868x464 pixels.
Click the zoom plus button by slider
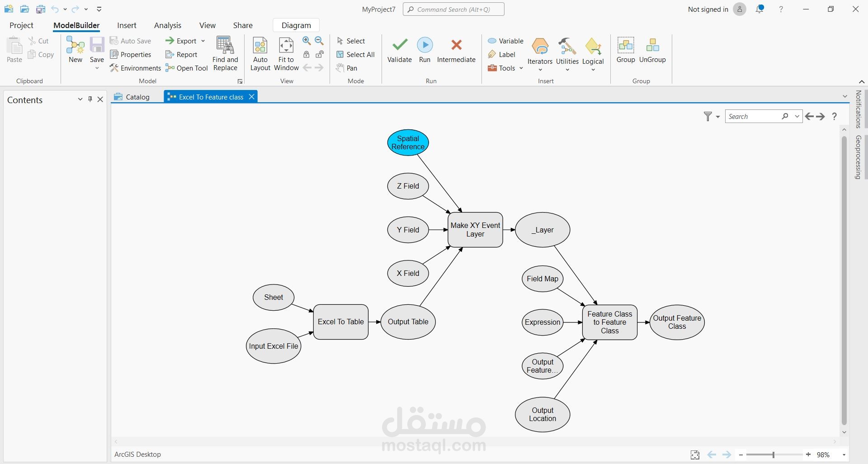(x=808, y=455)
